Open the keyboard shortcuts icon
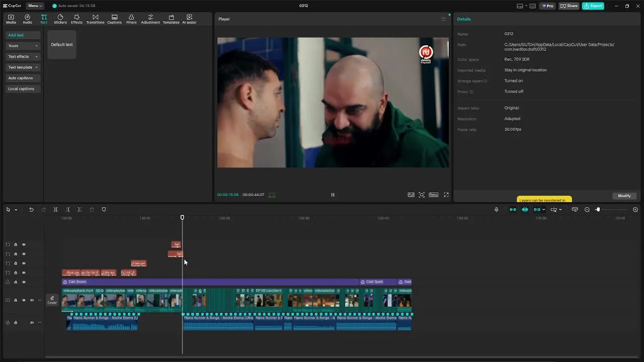644x362 pixels. [532, 6]
